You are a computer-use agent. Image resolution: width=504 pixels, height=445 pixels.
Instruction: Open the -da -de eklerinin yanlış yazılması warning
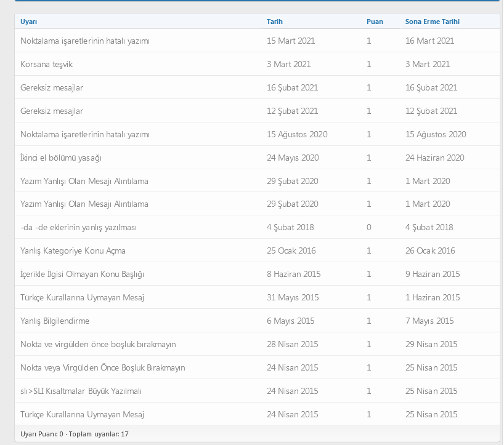[78, 227]
